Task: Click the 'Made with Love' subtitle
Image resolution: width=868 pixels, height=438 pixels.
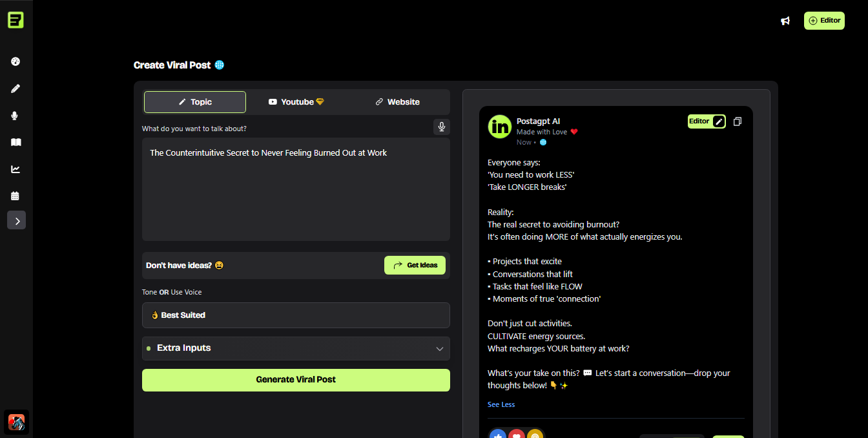Action: click(x=542, y=132)
